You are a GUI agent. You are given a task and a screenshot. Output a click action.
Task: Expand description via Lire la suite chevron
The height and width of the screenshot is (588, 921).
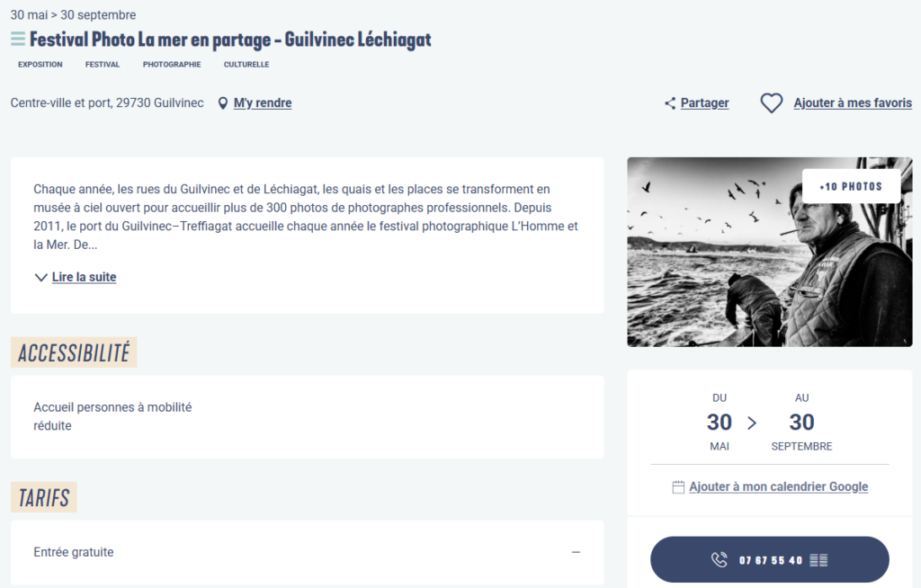(40, 278)
